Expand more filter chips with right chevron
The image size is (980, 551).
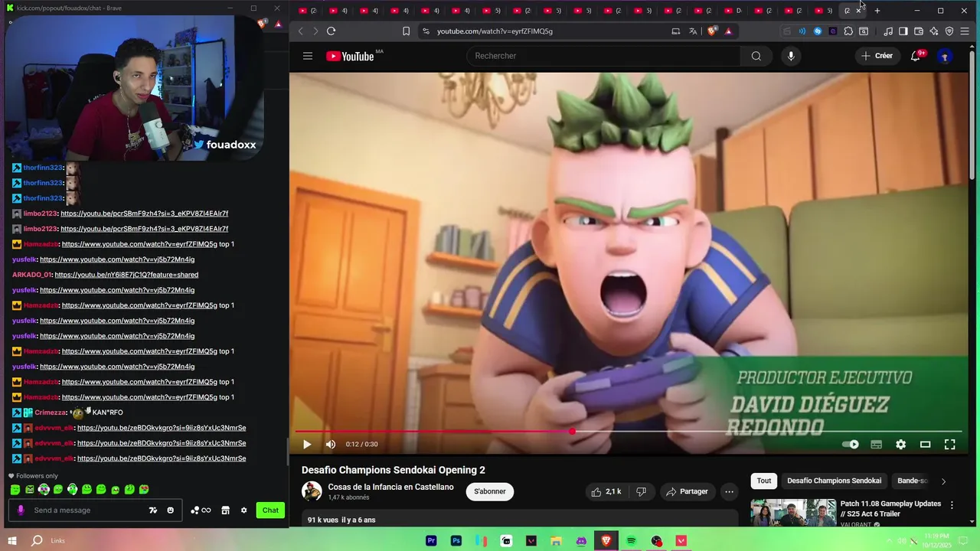943,481
